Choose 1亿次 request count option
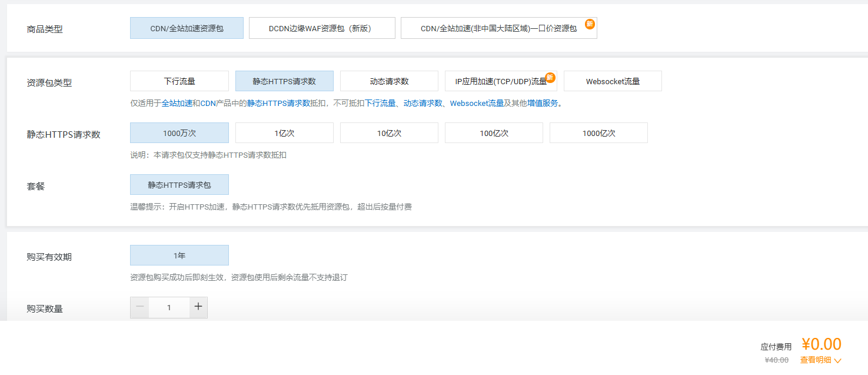868x375 pixels. (284, 133)
